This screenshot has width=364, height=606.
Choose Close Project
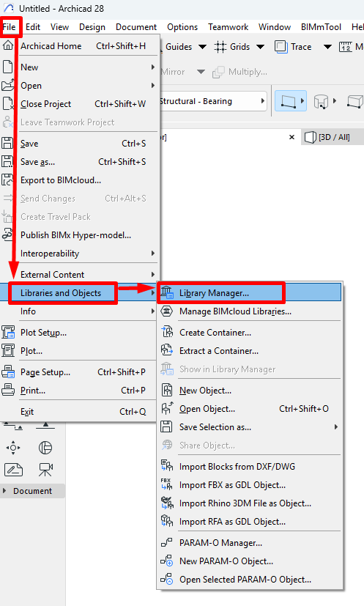(x=80, y=104)
